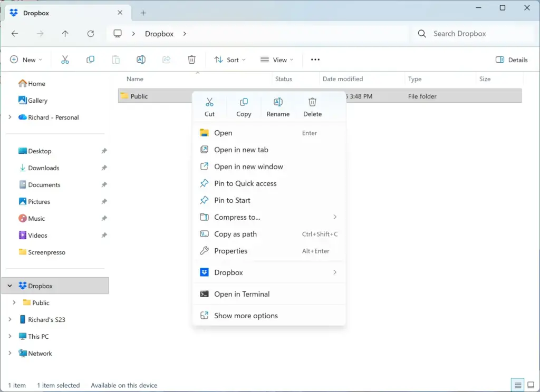Screen dimensions: 540x392
Task: Click the toolbar Rename icon
Action: (141, 60)
